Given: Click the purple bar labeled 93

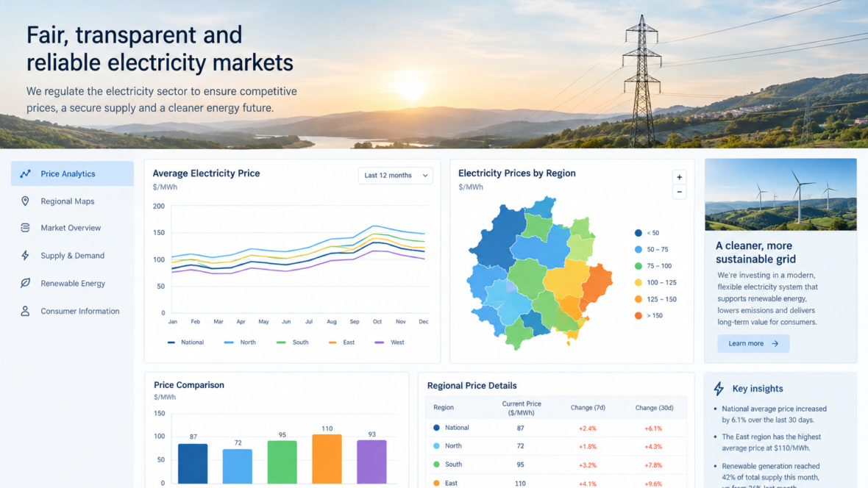Looking at the screenshot, I should click(371, 462).
